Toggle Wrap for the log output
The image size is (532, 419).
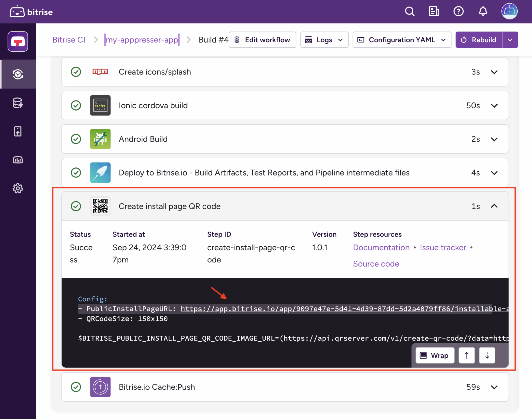435,355
